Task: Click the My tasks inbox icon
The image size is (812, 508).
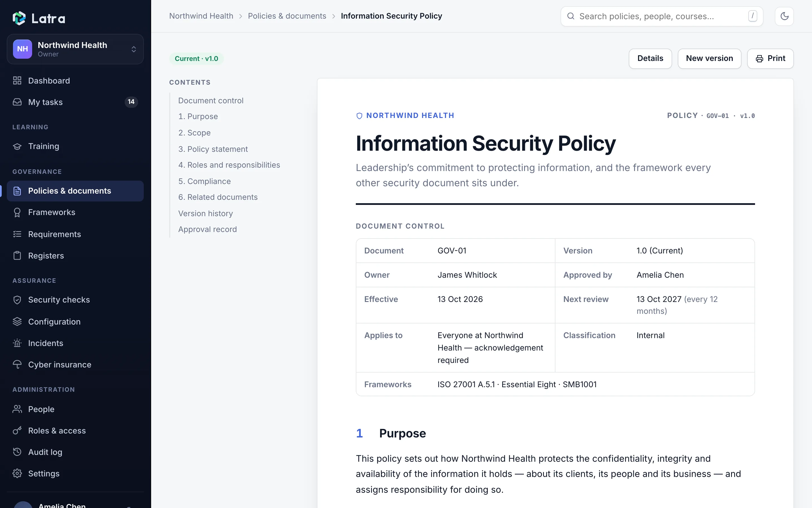Action: [17, 102]
